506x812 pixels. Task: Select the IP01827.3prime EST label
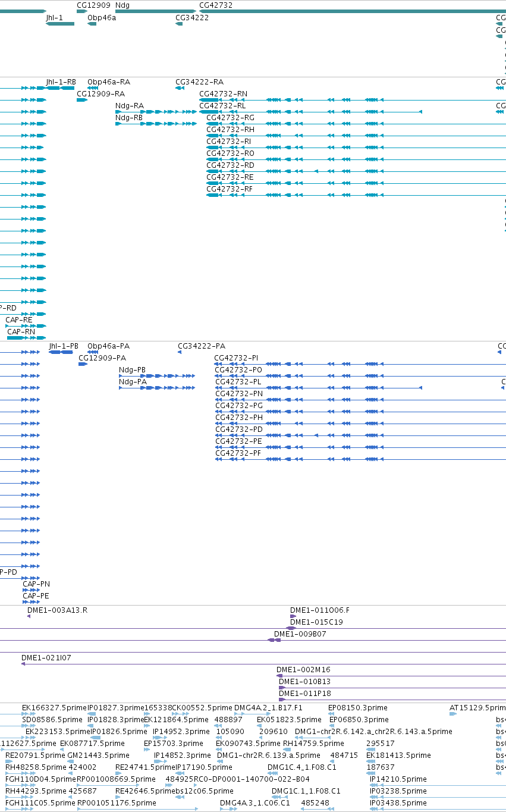tap(116, 708)
